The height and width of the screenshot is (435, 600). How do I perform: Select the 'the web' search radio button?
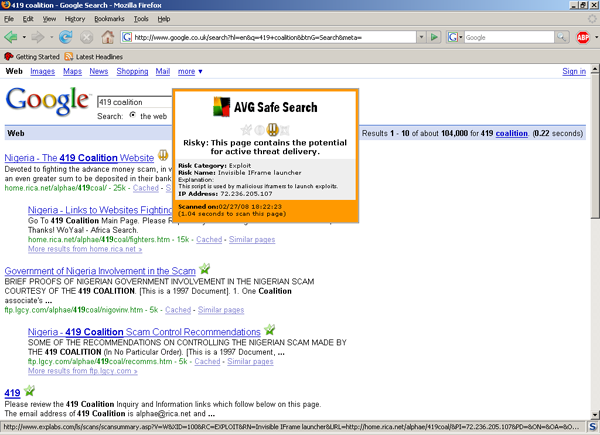(x=132, y=115)
